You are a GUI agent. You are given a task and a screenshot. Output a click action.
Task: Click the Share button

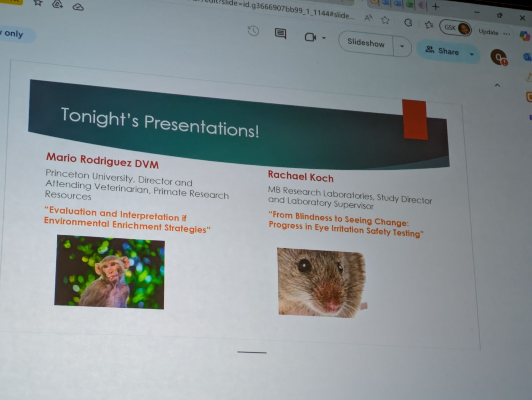[x=443, y=51]
